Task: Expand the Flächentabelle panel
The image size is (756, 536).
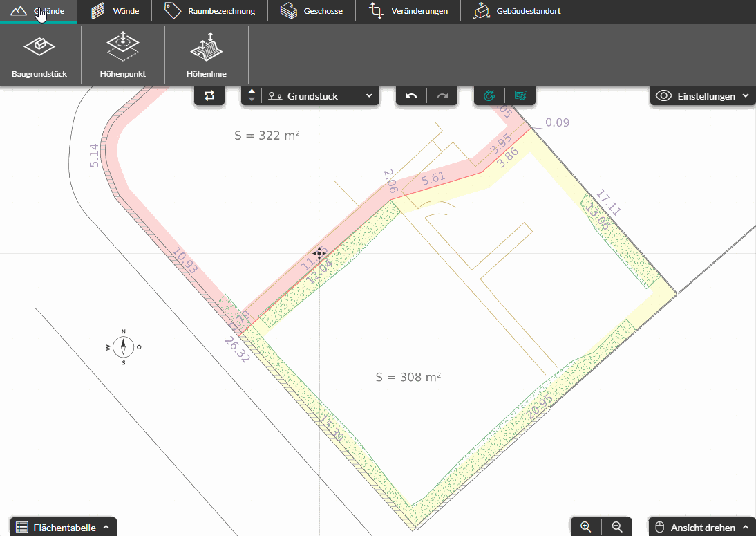Action: [63, 527]
